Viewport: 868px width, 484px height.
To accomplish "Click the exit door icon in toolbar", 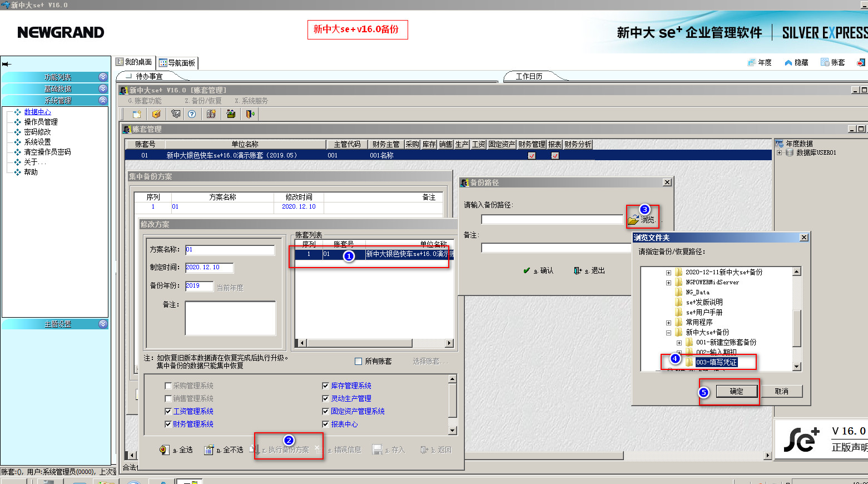I will 250,114.
